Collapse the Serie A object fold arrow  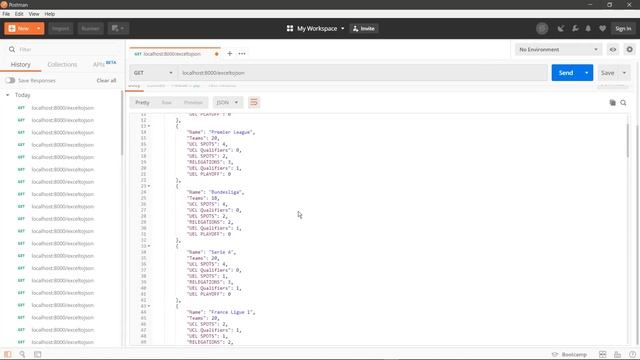tap(149, 246)
